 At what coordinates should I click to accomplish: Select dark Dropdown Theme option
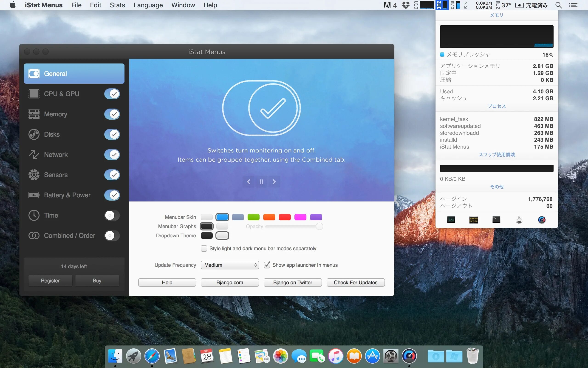[x=206, y=236]
